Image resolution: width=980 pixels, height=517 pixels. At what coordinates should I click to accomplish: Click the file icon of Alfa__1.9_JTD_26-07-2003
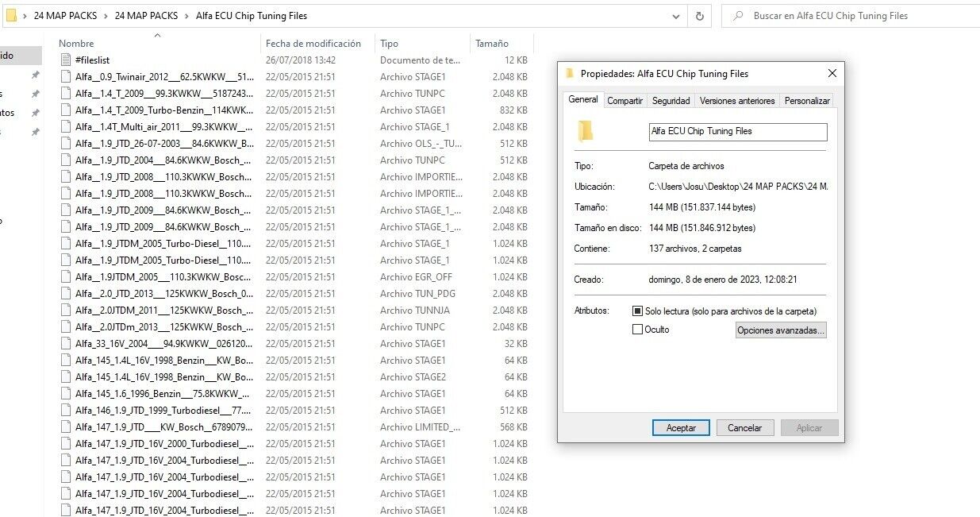click(x=67, y=144)
